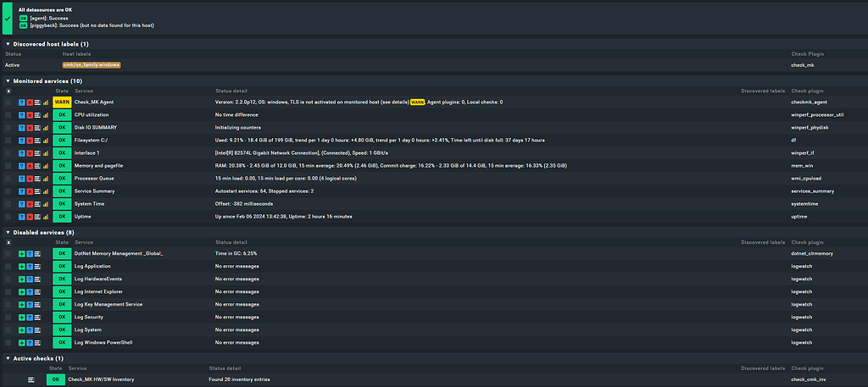
Task: Collapse the Active checks section
Action: click(x=8, y=358)
